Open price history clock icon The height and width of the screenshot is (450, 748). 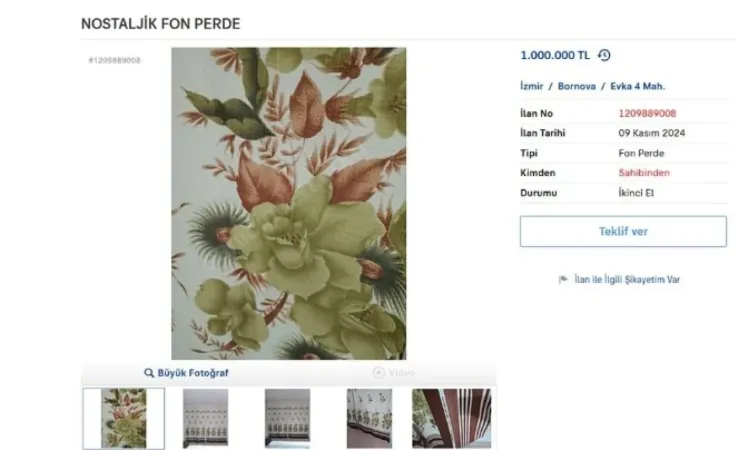(x=604, y=55)
